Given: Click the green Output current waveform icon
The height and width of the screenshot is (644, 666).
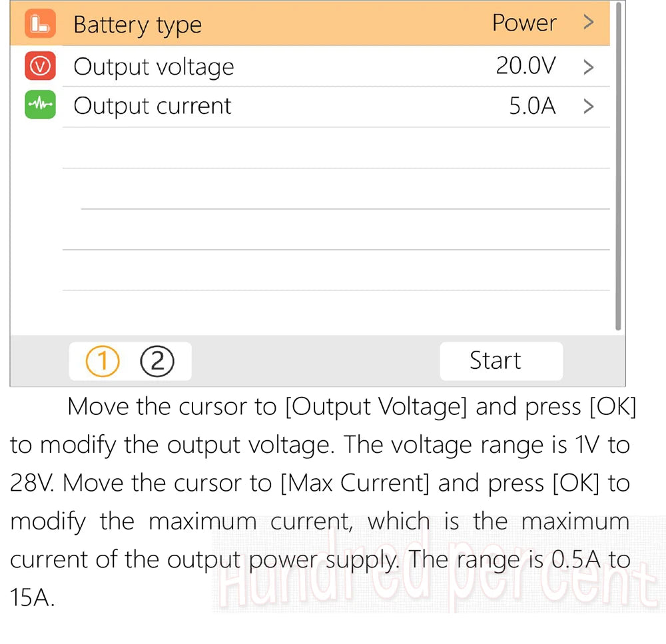Looking at the screenshot, I should pyautogui.click(x=40, y=105).
